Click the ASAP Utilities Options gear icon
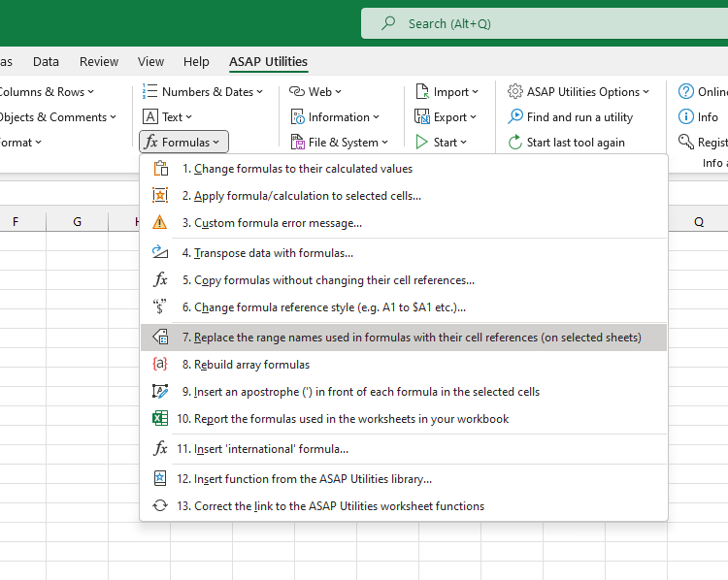728x580 pixels. point(514,91)
